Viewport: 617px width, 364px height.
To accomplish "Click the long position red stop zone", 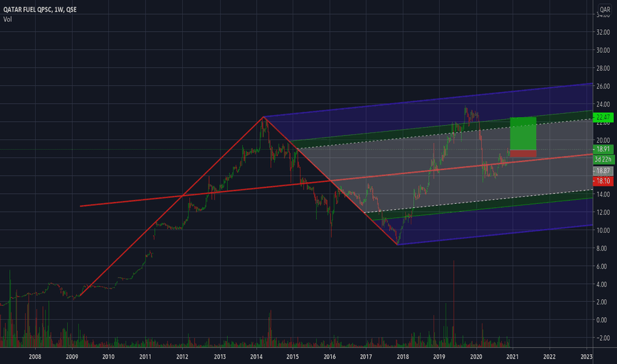I will click(x=523, y=154).
